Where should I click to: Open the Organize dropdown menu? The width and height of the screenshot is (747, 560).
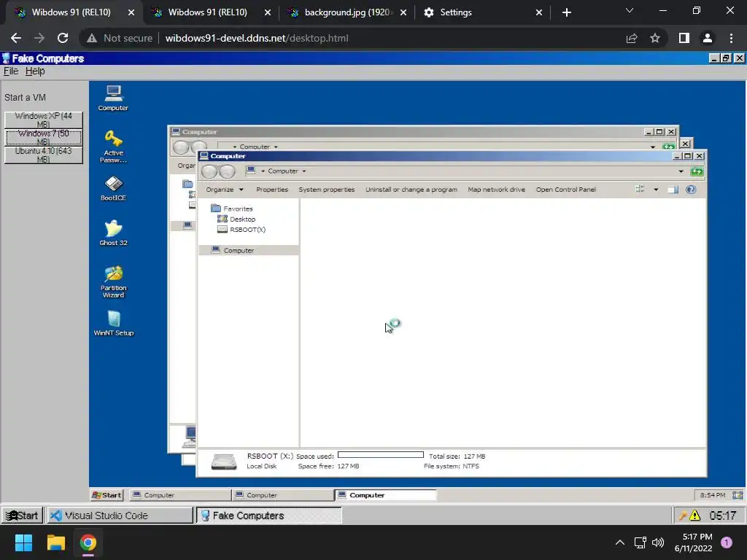[225, 190]
